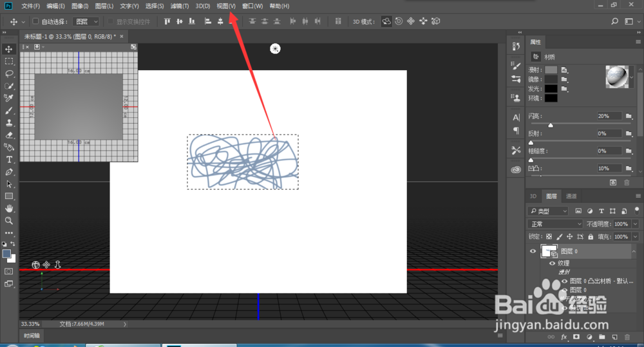
Task: Open the 图像(I) menu
Action: point(80,6)
